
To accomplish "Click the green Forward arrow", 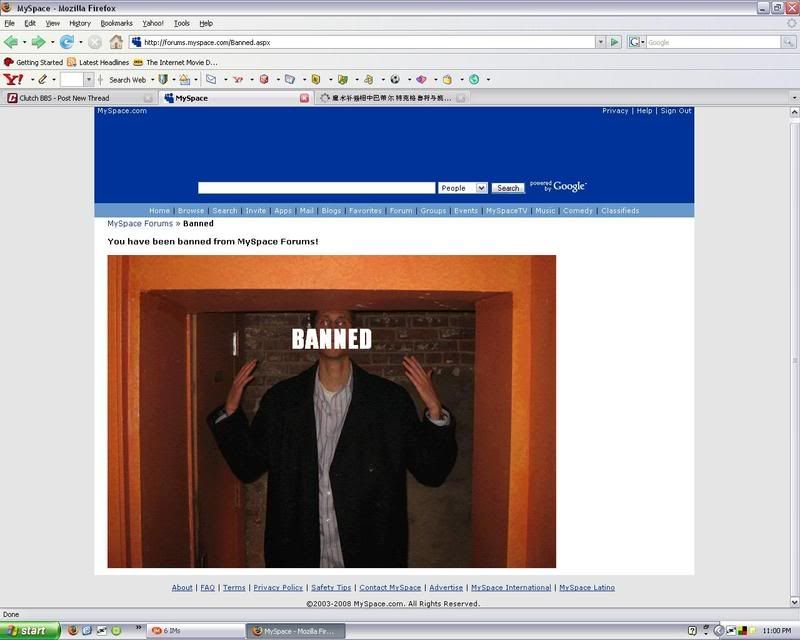I will pyautogui.click(x=38, y=42).
